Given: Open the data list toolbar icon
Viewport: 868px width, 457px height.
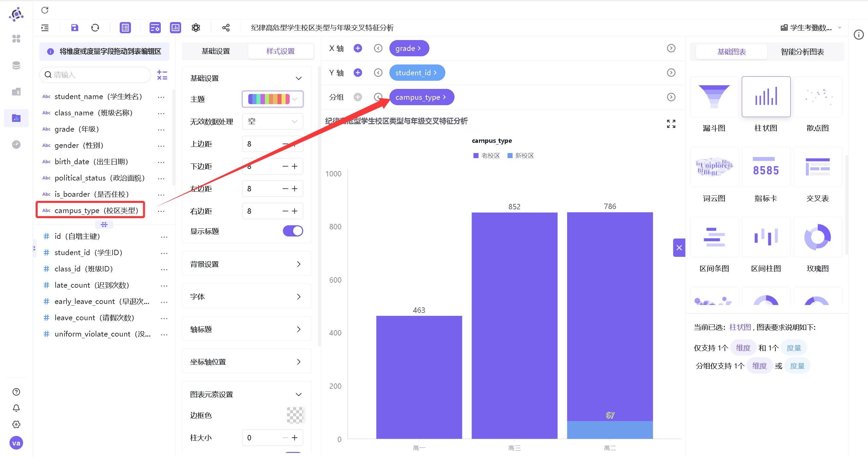Looking at the screenshot, I should click(x=125, y=28).
